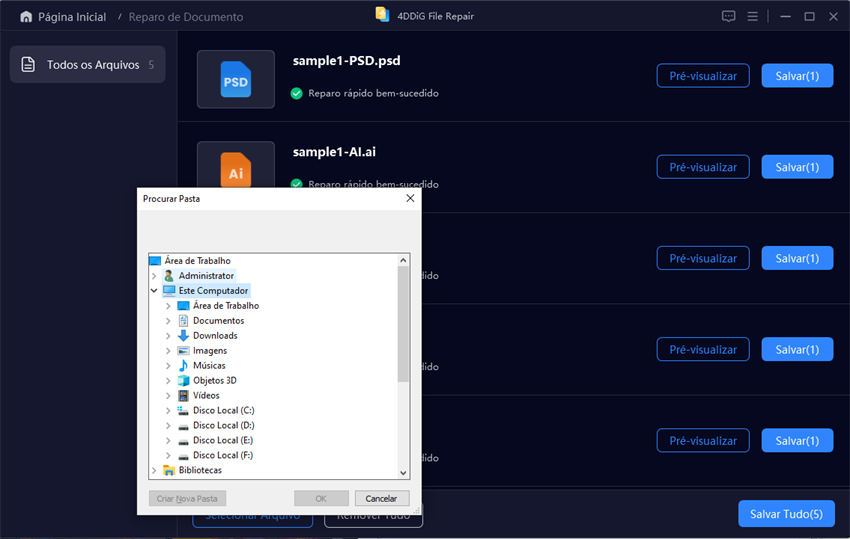Click the folder tree scrollbar down arrow
This screenshot has width=850, height=539.
[x=403, y=472]
